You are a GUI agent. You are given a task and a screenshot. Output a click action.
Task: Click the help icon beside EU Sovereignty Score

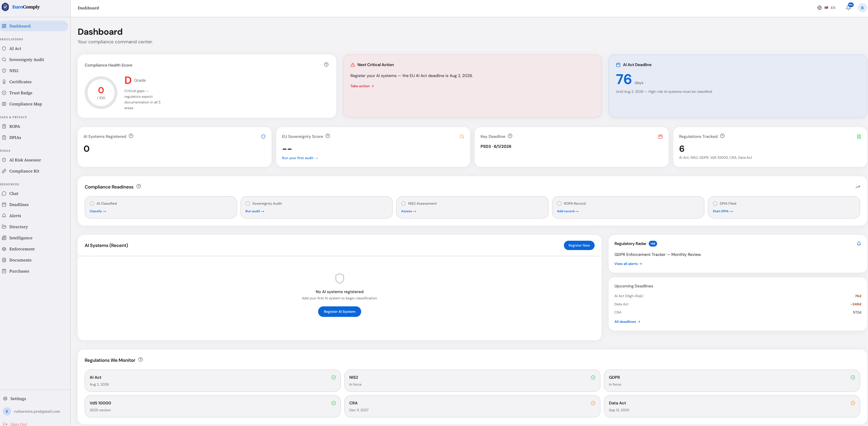click(328, 136)
